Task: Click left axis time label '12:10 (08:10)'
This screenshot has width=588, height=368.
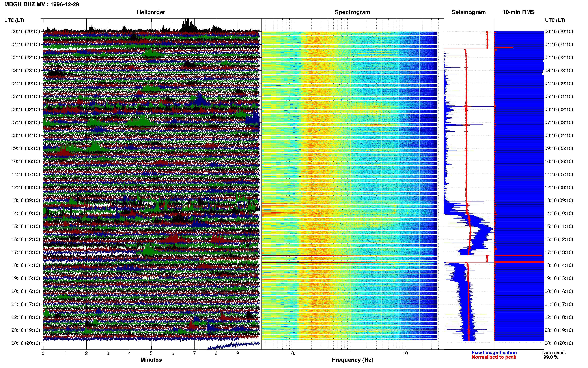Action: coord(26,187)
